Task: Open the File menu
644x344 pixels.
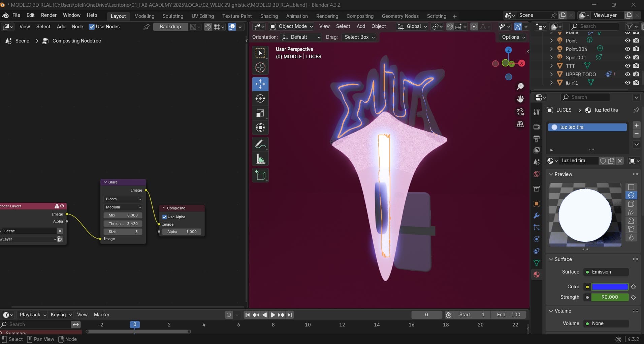Action: click(x=16, y=15)
